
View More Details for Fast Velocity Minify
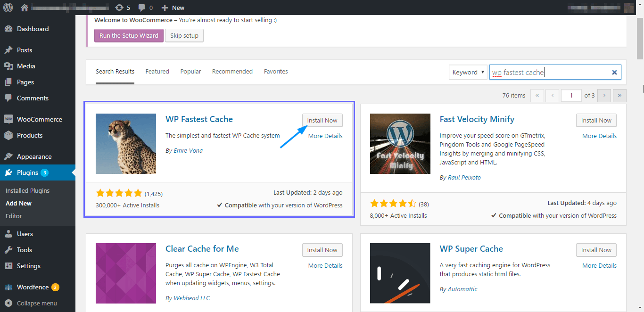(599, 136)
